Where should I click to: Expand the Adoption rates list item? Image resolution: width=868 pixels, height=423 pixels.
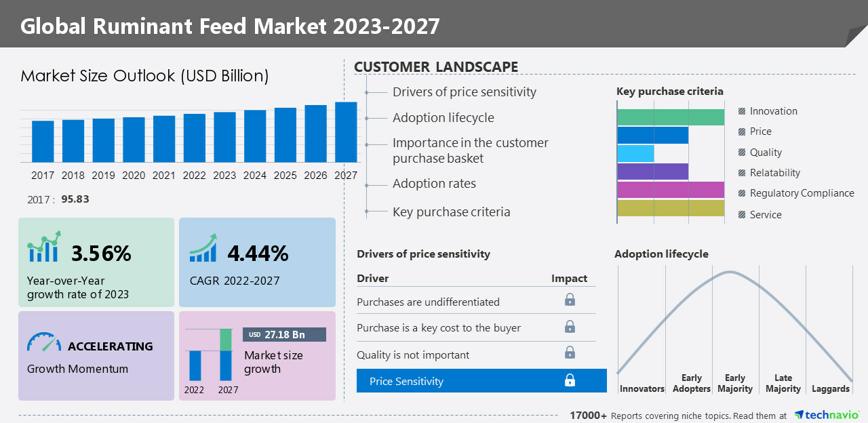tap(434, 184)
